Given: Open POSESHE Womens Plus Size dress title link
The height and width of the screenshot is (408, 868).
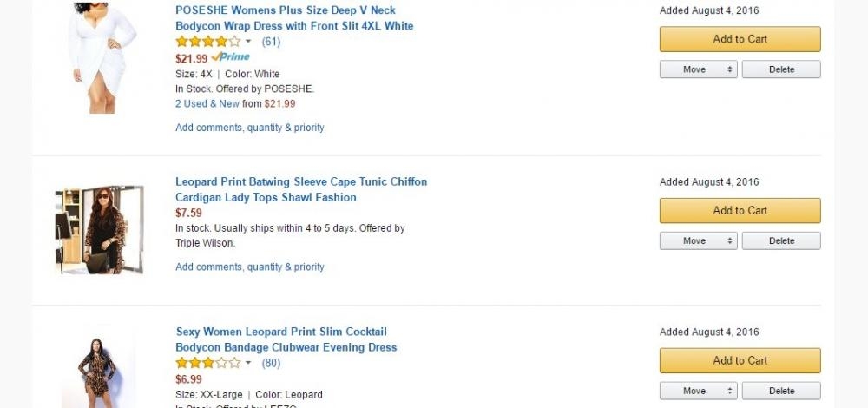Looking at the screenshot, I should coord(293,18).
